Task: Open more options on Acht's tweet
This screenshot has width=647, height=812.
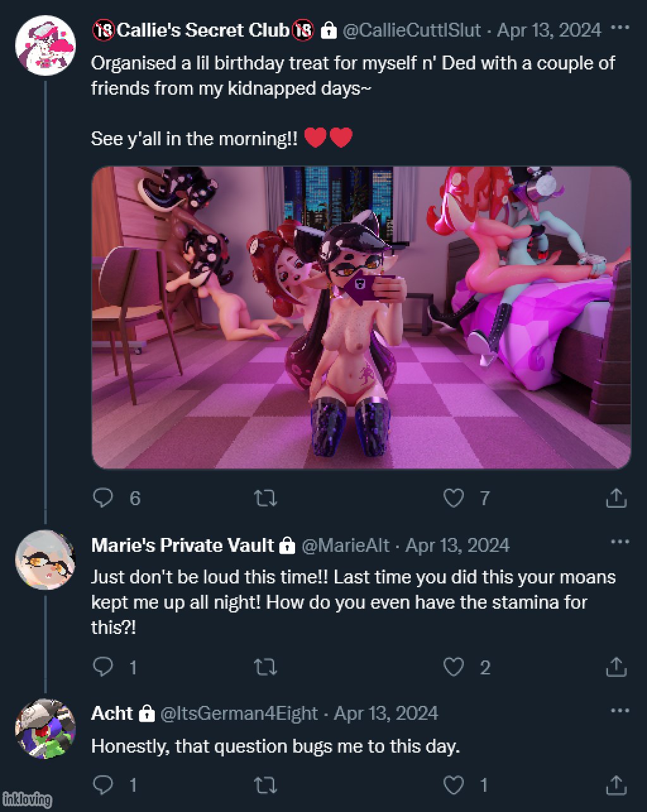Action: [620, 711]
